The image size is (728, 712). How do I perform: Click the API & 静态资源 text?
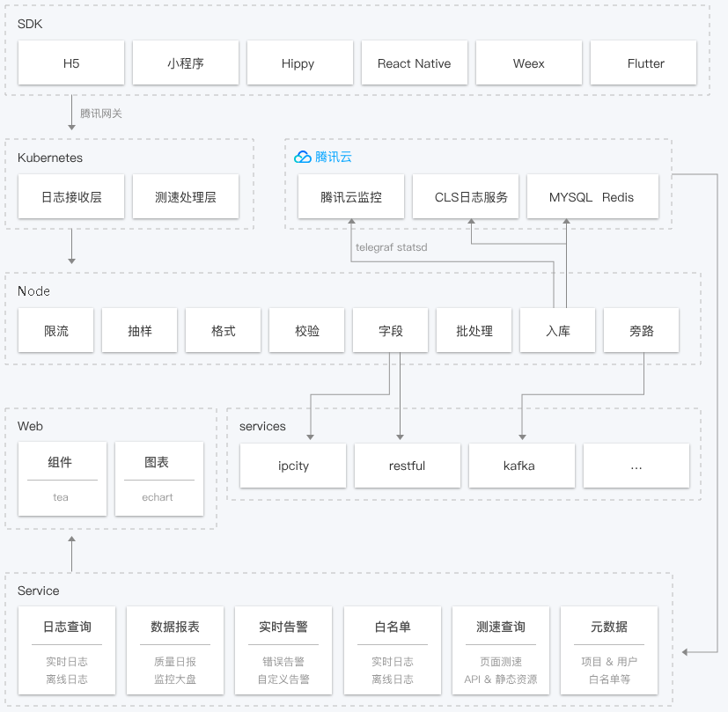[x=501, y=679]
